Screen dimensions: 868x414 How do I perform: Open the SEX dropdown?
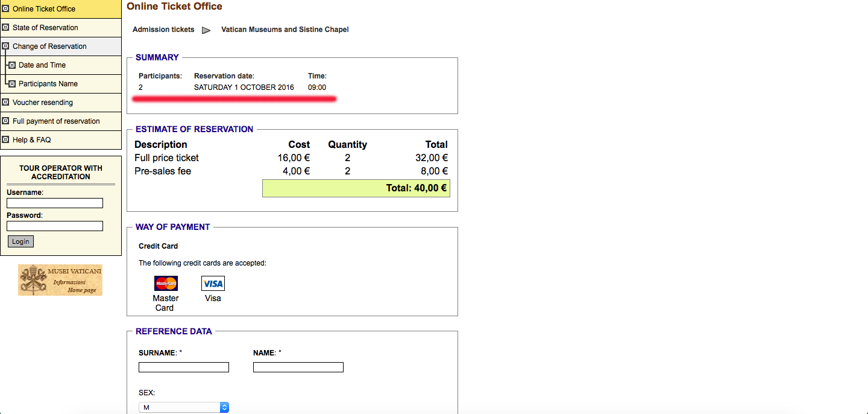[184, 407]
